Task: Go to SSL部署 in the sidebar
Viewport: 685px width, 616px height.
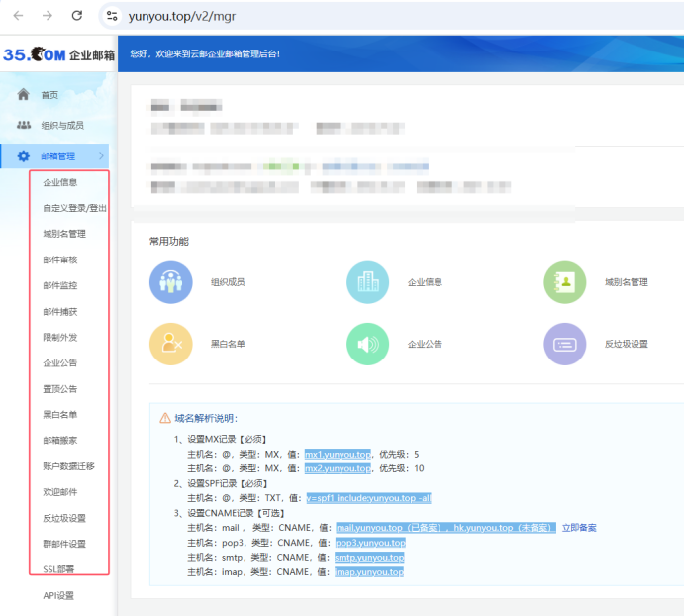Action: 58,569
